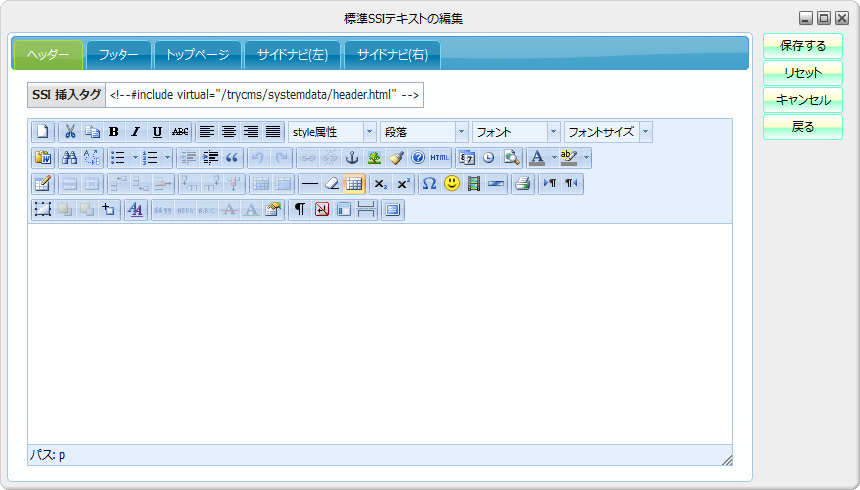Open the HTML source editor

pos(440,158)
